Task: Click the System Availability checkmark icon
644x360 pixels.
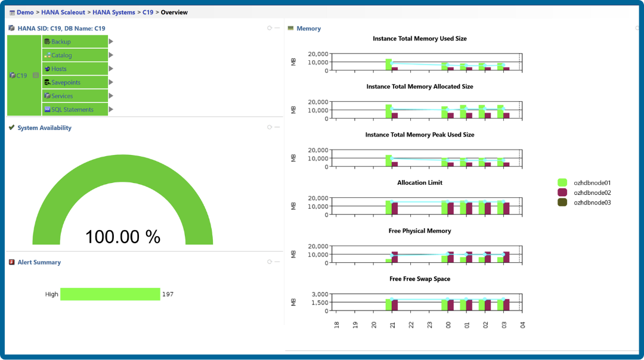Action: coord(11,128)
